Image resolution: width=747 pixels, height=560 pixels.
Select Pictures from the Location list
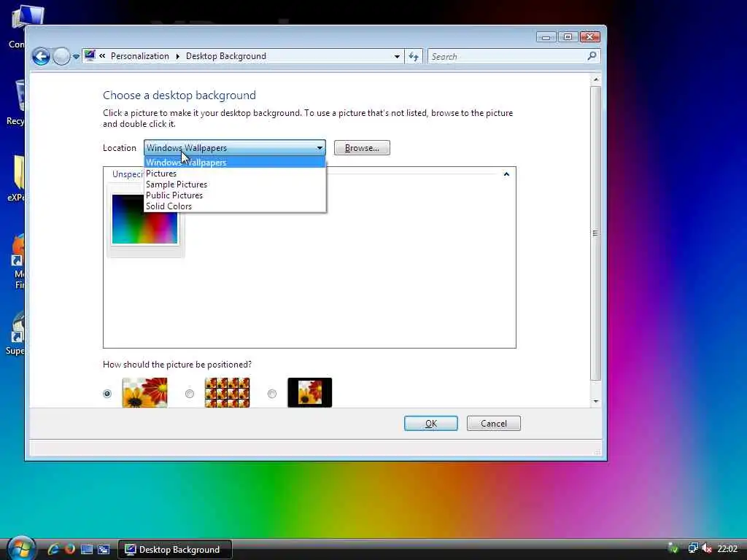(x=234, y=174)
